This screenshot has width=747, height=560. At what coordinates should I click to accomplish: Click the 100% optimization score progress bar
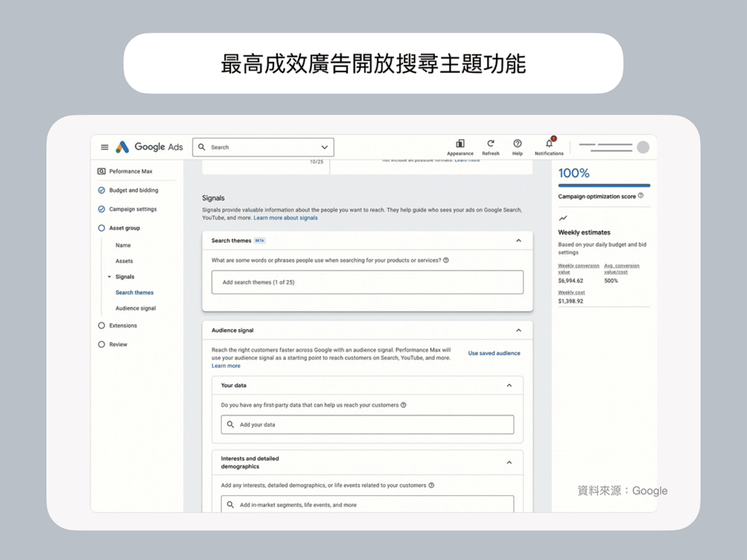[604, 185]
